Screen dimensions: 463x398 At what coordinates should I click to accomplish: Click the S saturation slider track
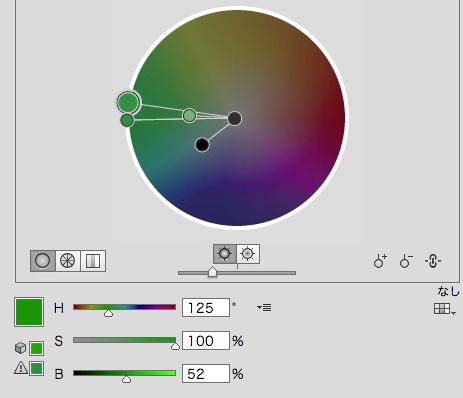click(x=124, y=340)
